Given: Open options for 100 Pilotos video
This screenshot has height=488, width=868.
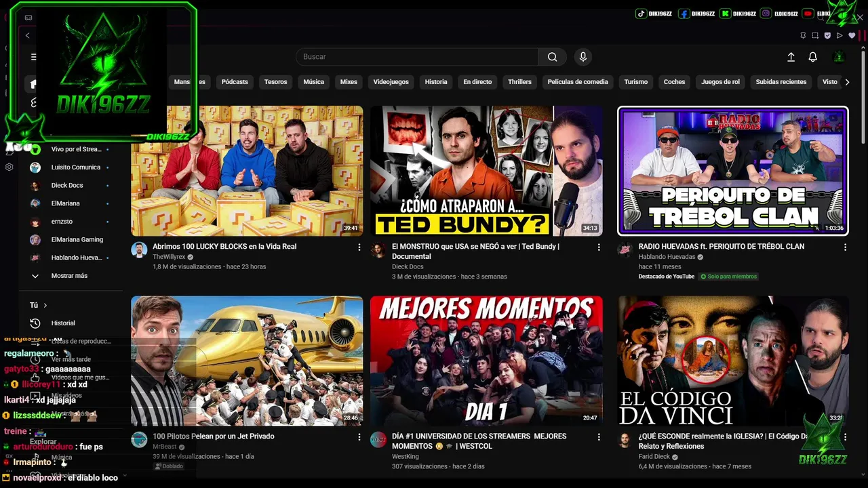Looking at the screenshot, I should point(359,437).
